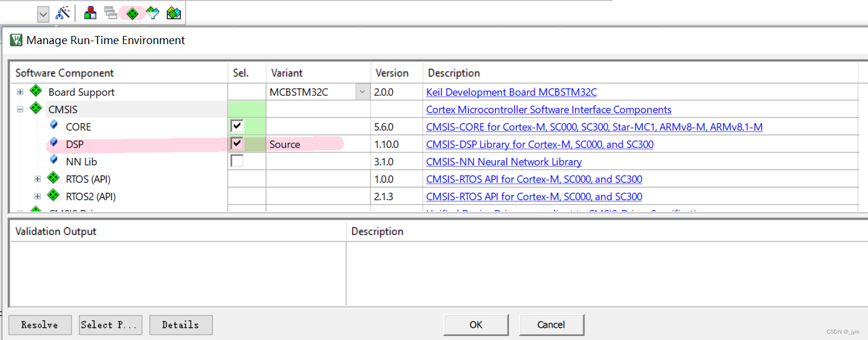Uncheck the DSP component checkbox
The height and width of the screenshot is (340, 868).
(237, 143)
